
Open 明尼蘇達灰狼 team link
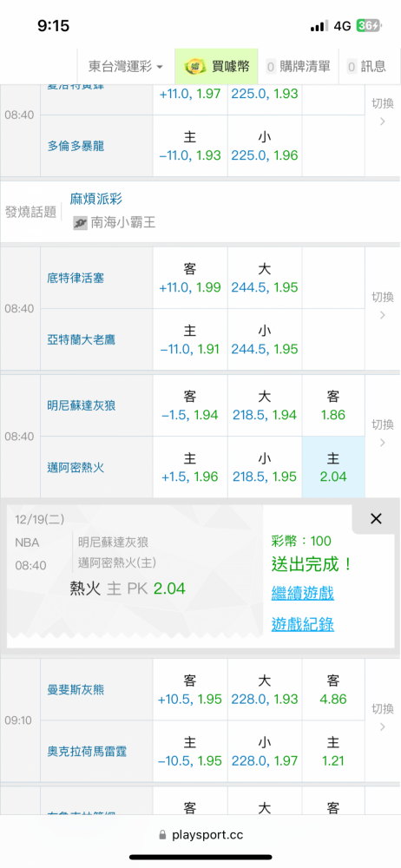click(82, 405)
